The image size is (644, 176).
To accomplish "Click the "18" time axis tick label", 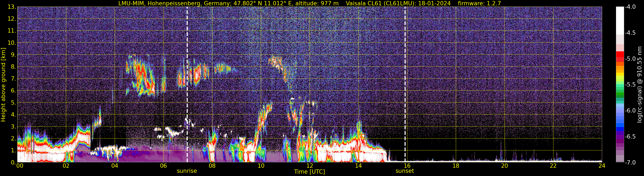I will 456,166.
